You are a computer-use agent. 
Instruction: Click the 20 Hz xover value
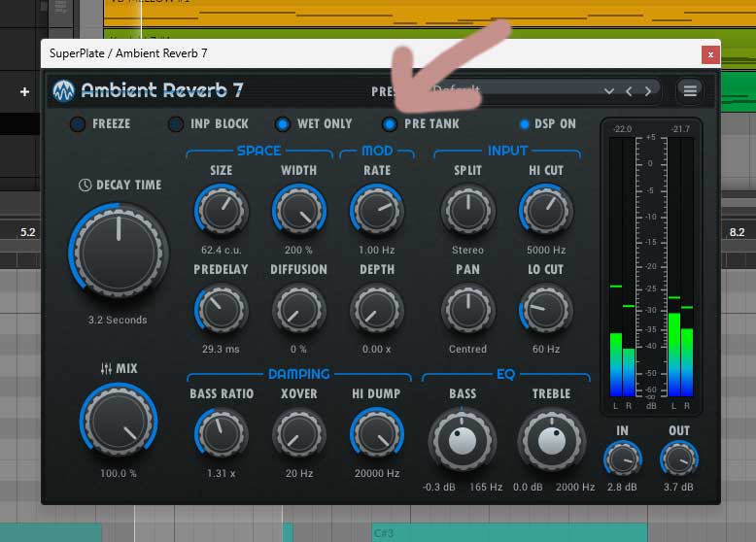click(299, 474)
